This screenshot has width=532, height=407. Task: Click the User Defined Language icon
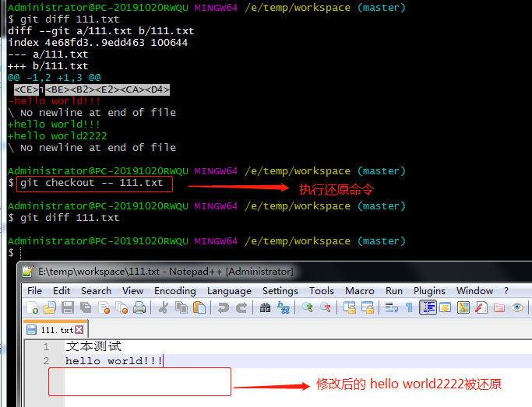[445, 307]
